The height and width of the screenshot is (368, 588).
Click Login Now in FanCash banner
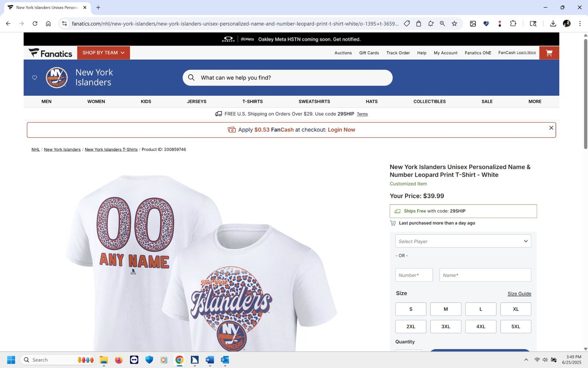click(x=341, y=130)
